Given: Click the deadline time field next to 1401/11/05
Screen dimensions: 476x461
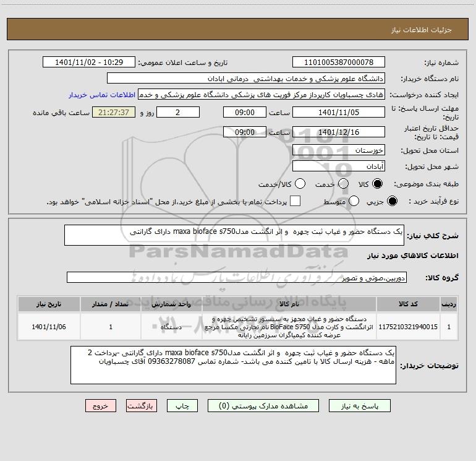Looking at the screenshot, I should point(245,112).
